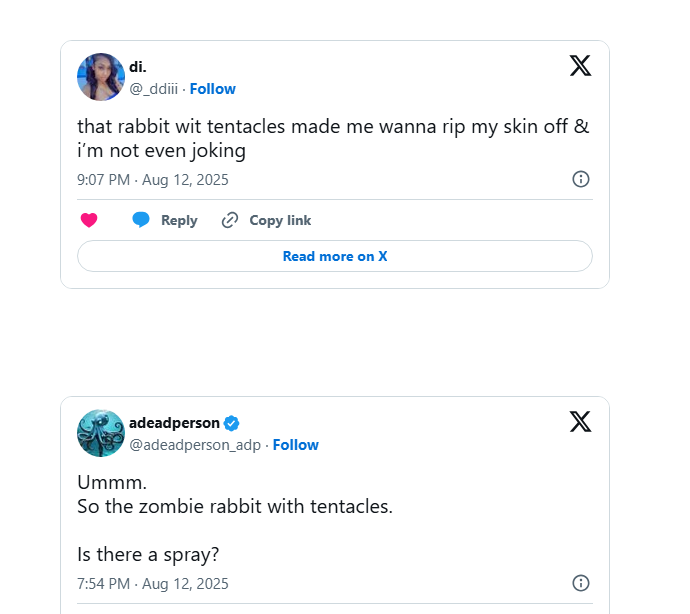This screenshot has height=614, width=690.
Task: Open info icon on di.'s tweet
Action: (x=580, y=179)
